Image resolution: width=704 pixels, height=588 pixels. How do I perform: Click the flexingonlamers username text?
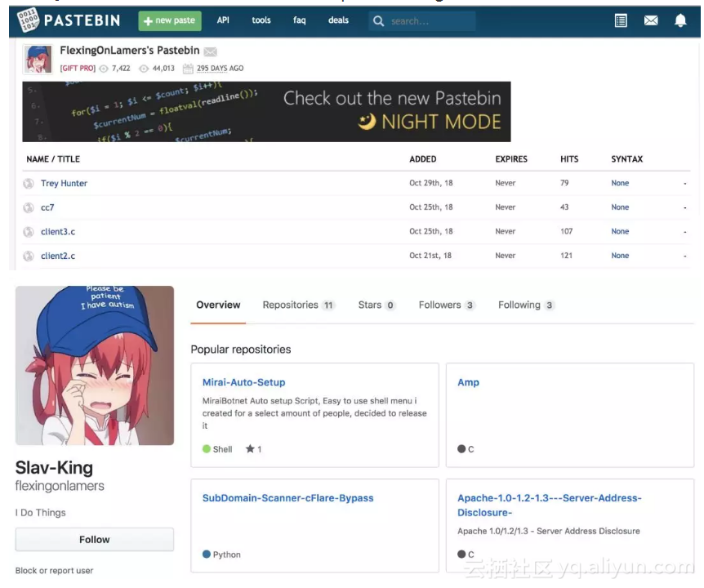coord(60,486)
